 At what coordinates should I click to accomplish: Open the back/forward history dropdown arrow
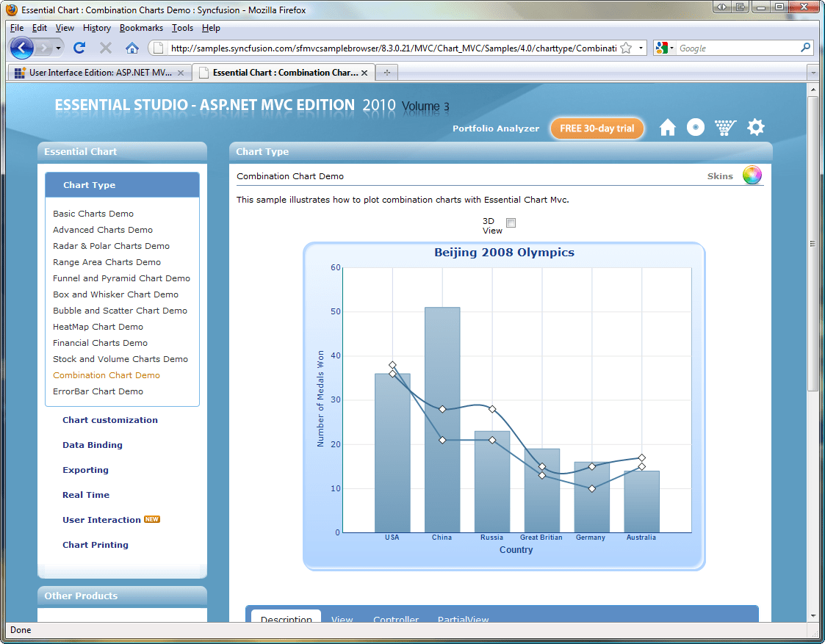point(58,48)
